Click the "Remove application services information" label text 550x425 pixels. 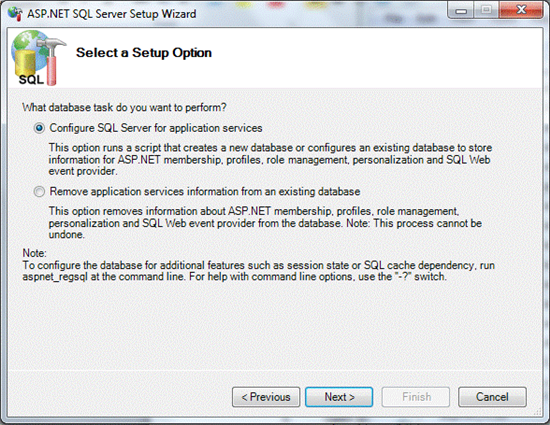(205, 191)
